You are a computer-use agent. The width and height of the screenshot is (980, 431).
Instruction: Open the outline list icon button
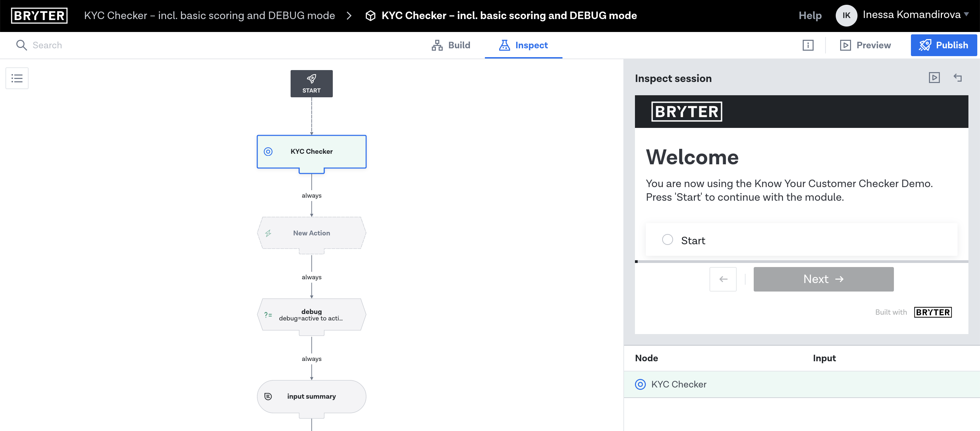click(x=17, y=78)
